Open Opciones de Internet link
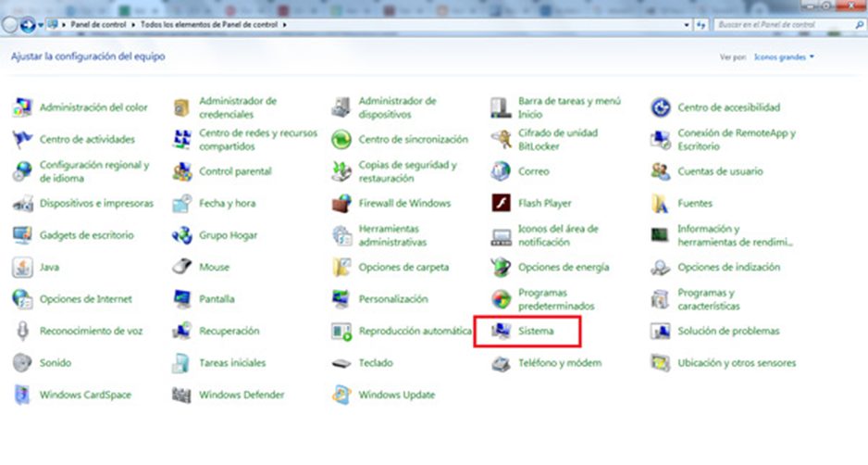This screenshot has height=465, width=868. (x=86, y=299)
